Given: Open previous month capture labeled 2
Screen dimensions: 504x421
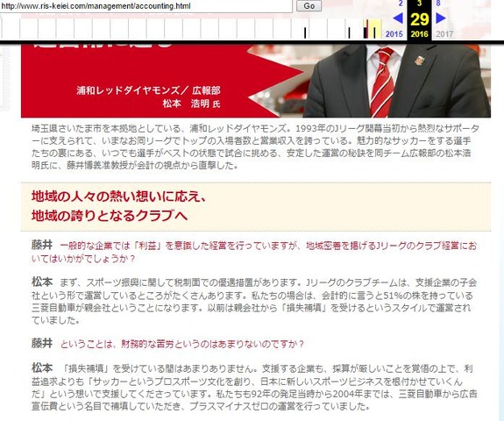Looking at the screenshot, I should click(x=401, y=4).
